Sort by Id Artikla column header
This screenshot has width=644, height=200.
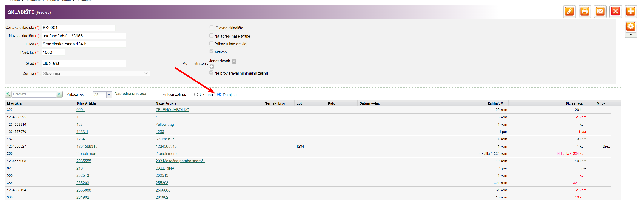pyautogui.click(x=14, y=103)
